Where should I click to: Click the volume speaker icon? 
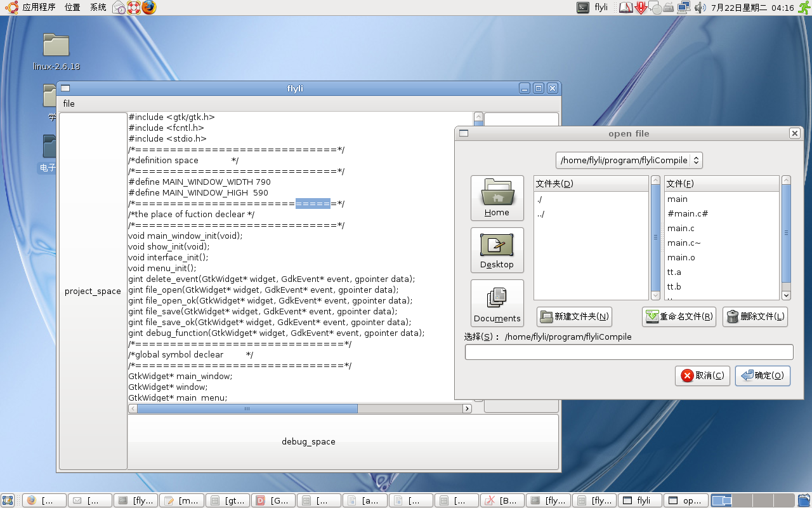click(x=700, y=8)
